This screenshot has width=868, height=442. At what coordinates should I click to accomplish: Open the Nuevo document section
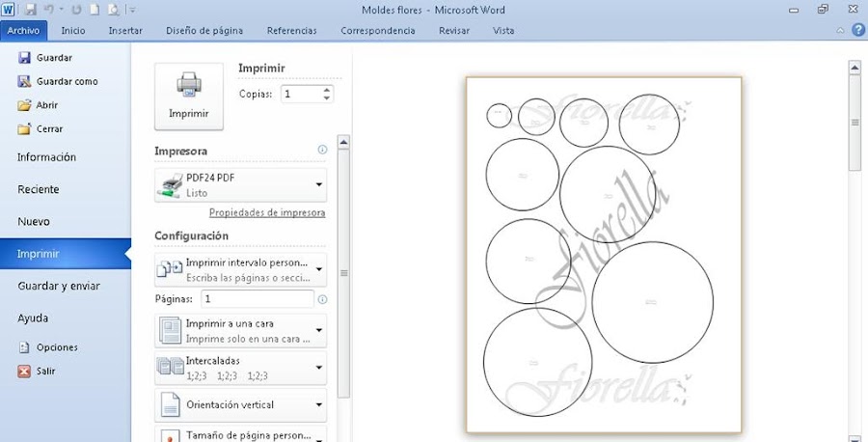pos(34,222)
